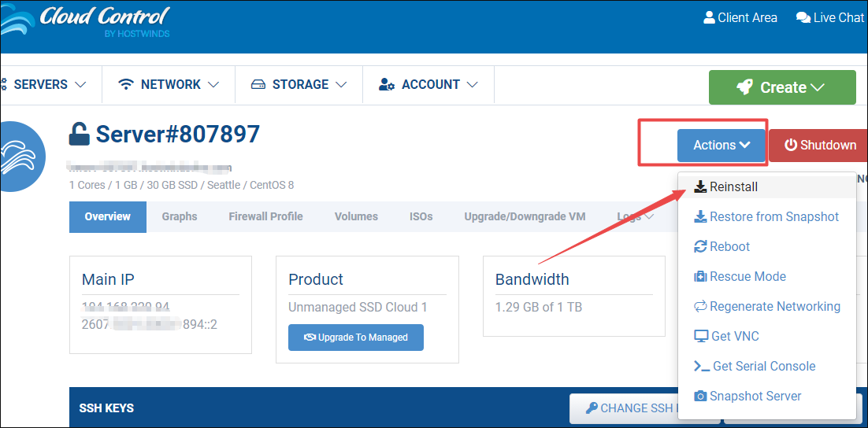This screenshot has width=868, height=428.
Task: Open the green Create dropdown
Action: click(x=782, y=87)
